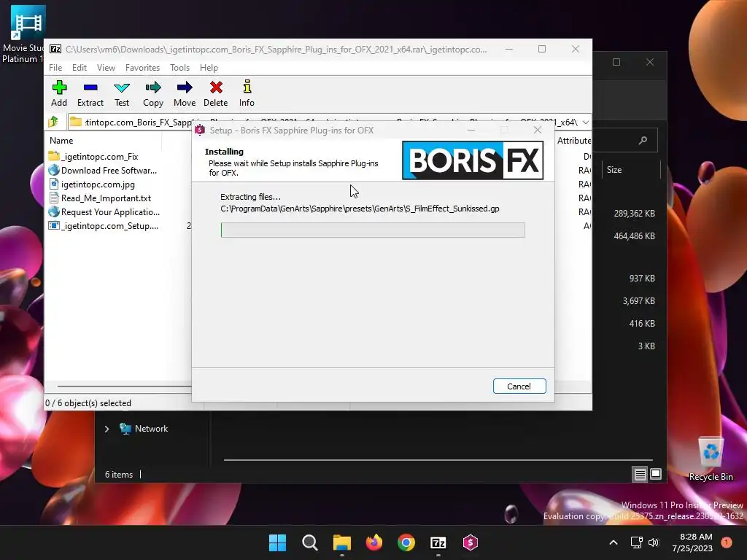Select the Copy toolbar icon

(x=153, y=93)
